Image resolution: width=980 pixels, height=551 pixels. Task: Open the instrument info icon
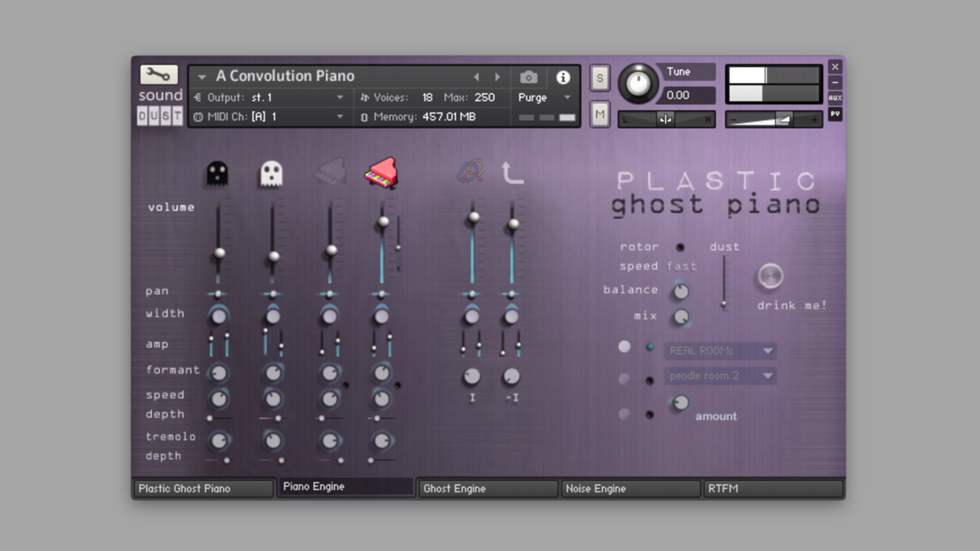point(563,77)
